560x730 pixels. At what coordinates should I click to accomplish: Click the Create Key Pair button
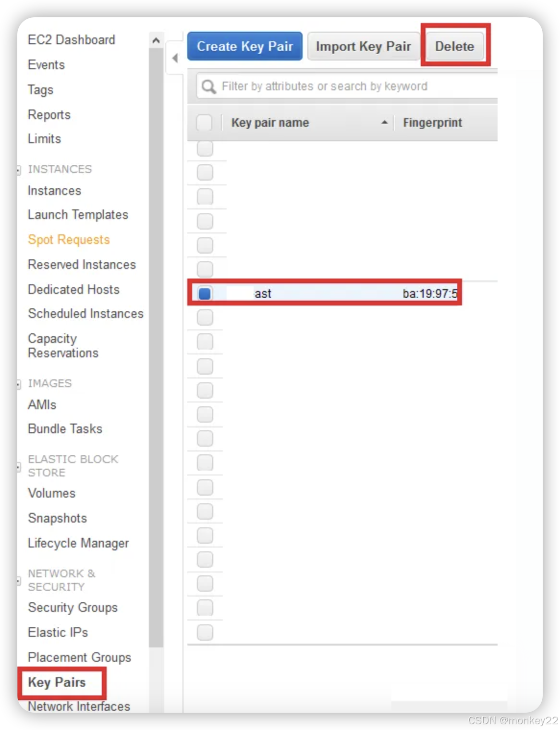tap(244, 46)
